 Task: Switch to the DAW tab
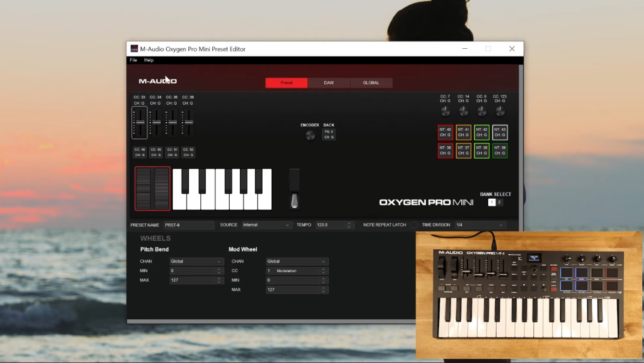pos(328,82)
